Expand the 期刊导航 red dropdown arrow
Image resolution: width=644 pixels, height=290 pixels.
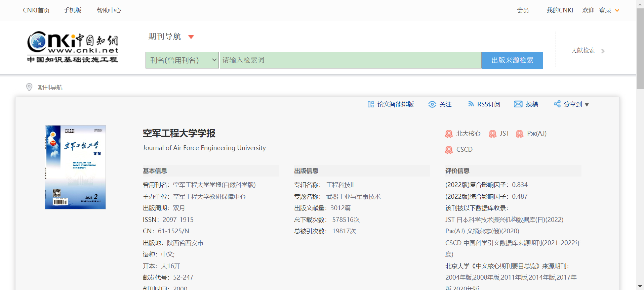(x=191, y=37)
